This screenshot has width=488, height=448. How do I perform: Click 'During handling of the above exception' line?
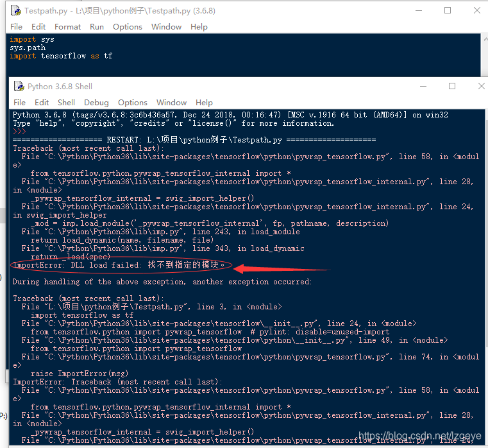coord(162,282)
